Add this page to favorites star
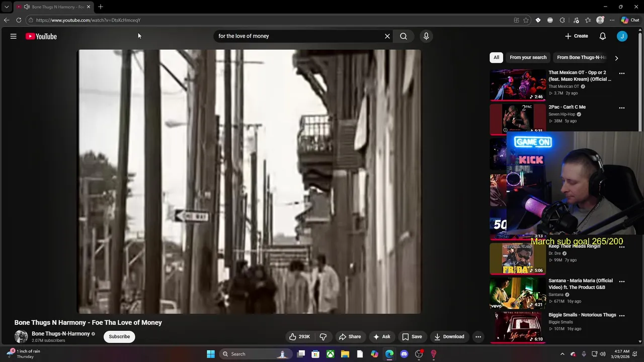The width and height of the screenshot is (644, 362). click(526, 20)
